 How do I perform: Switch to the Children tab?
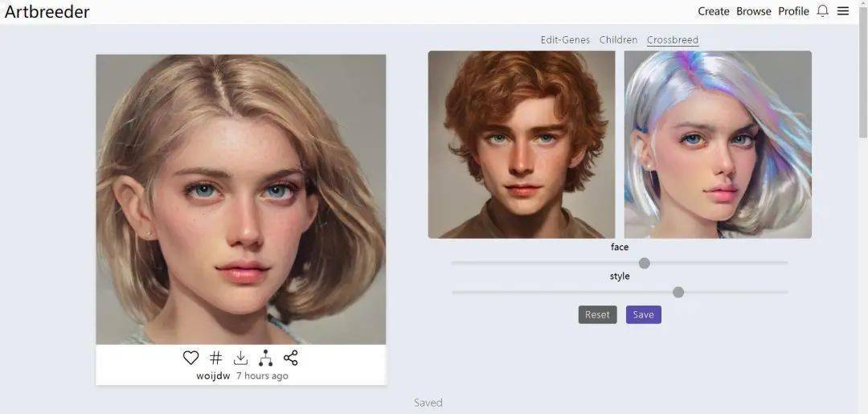[618, 40]
